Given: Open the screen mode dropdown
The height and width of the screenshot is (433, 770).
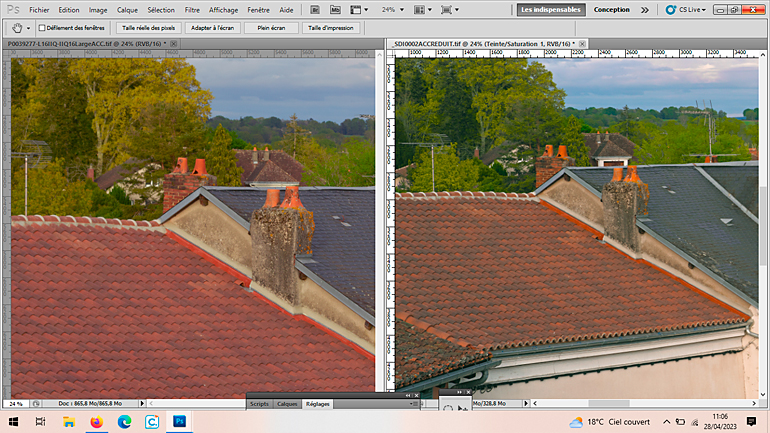Looking at the screenshot, I should [x=450, y=9].
